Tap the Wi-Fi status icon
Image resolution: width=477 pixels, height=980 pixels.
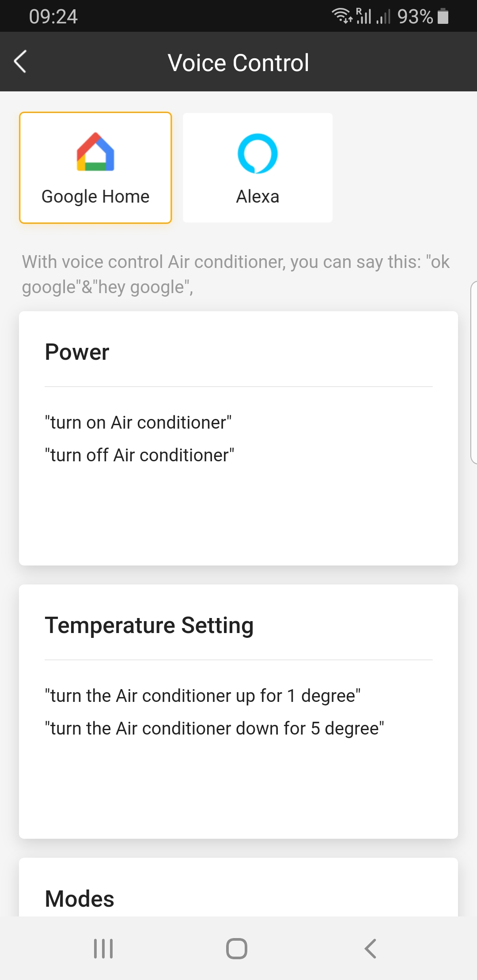pos(342,16)
